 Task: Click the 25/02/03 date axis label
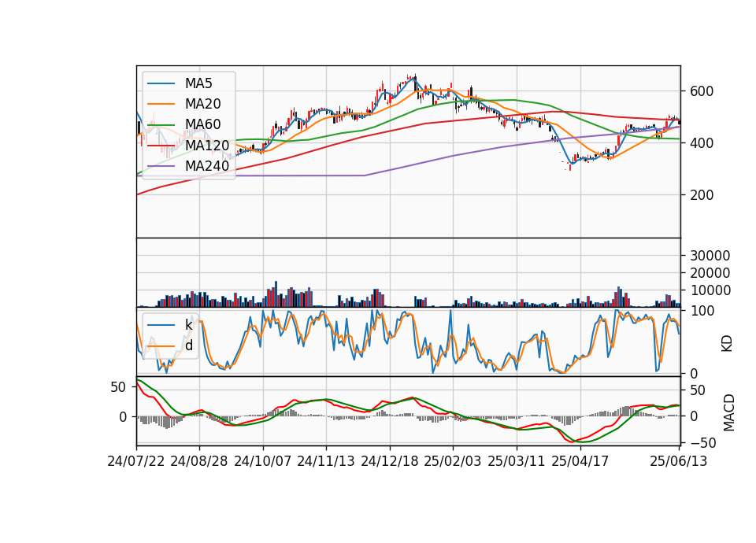(x=453, y=461)
